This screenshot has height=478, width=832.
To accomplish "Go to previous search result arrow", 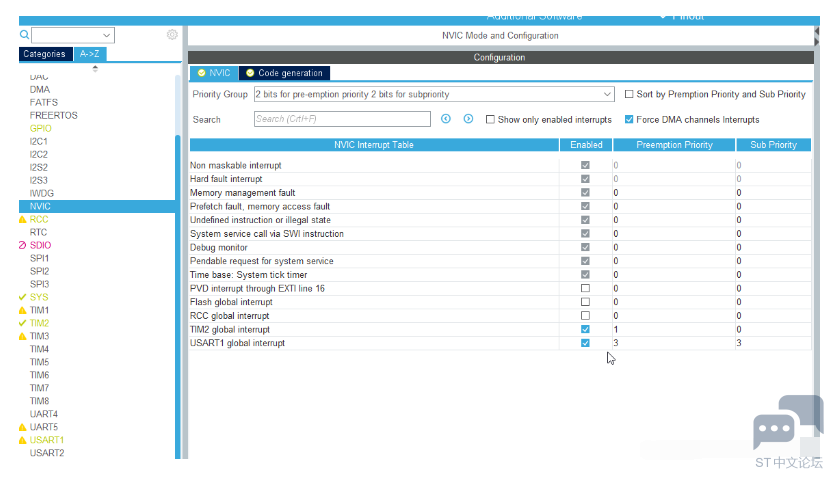I will 446,119.
